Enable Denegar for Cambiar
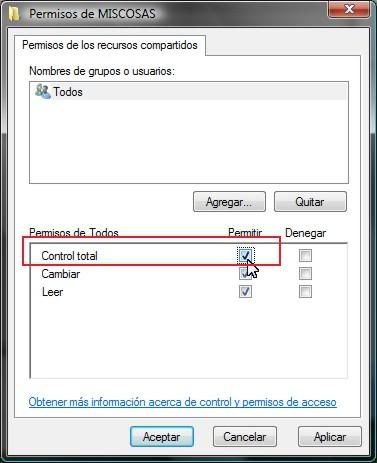 click(305, 274)
